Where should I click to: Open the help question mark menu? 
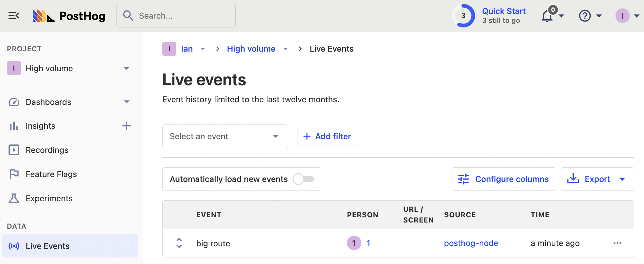coord(585,16)
